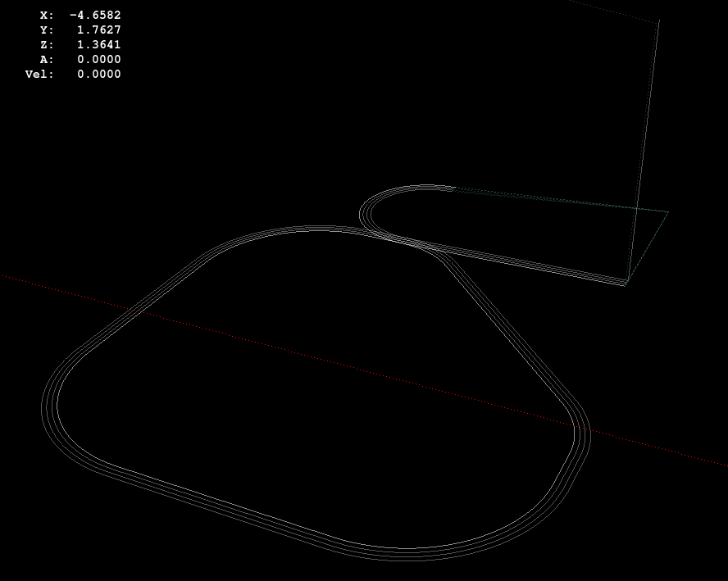The image size is (728, 581).
Task: Click the X: axis label
Action: 46,15
